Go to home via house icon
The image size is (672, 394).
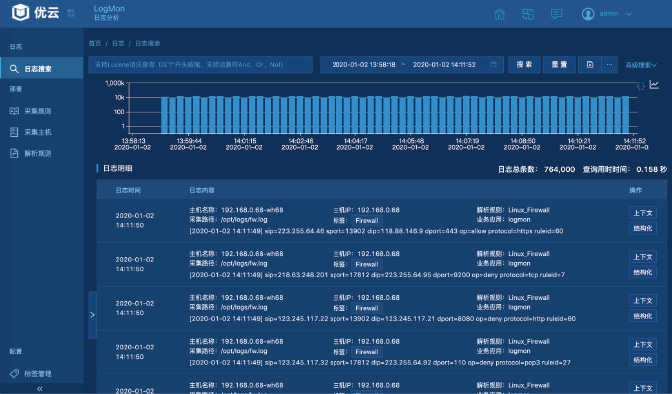click(499, 14)
